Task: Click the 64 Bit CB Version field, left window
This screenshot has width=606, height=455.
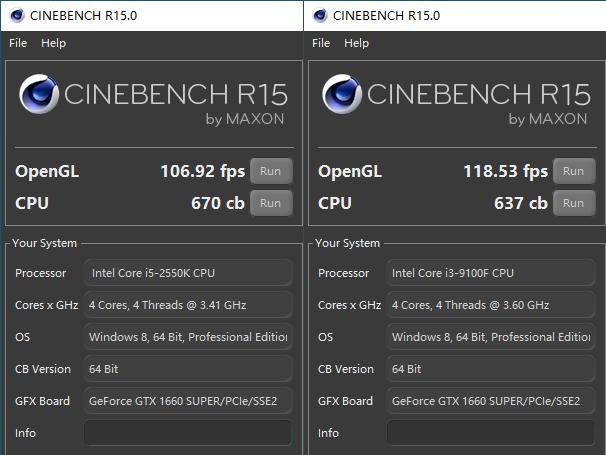Action: click(x=188, y=369)
